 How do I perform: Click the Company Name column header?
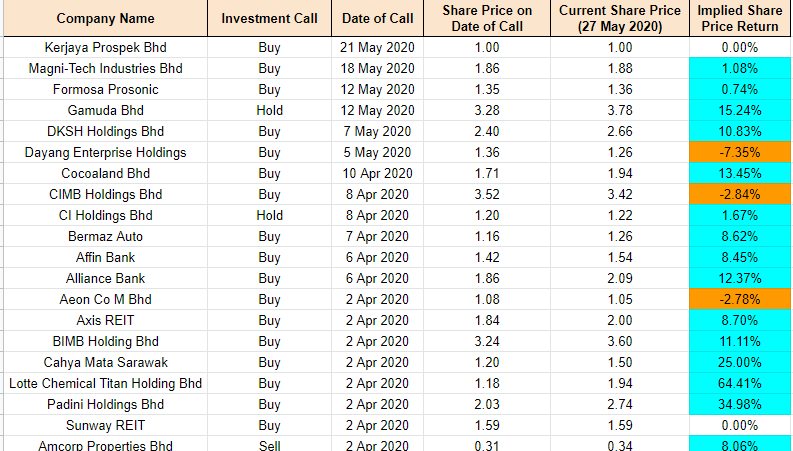(x=105, y=18)
